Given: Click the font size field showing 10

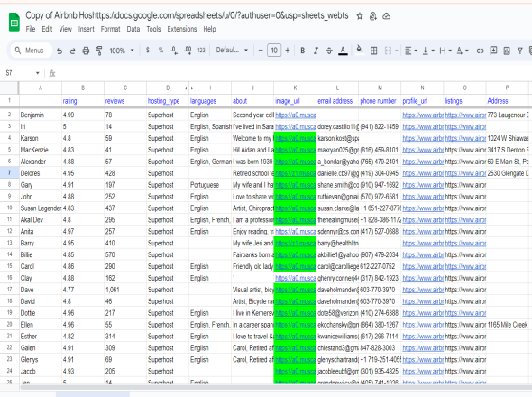Looking at the screenshot, I should 274,51.
